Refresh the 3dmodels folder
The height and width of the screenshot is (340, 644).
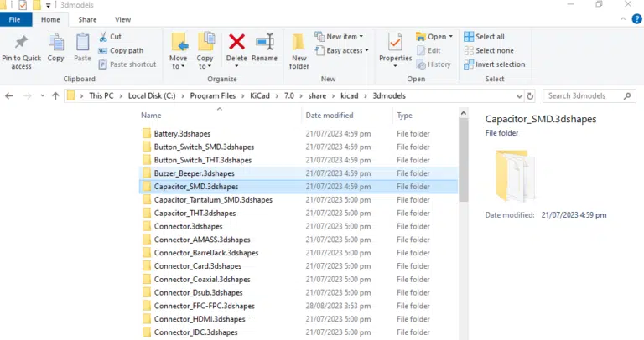pos(530,96)
